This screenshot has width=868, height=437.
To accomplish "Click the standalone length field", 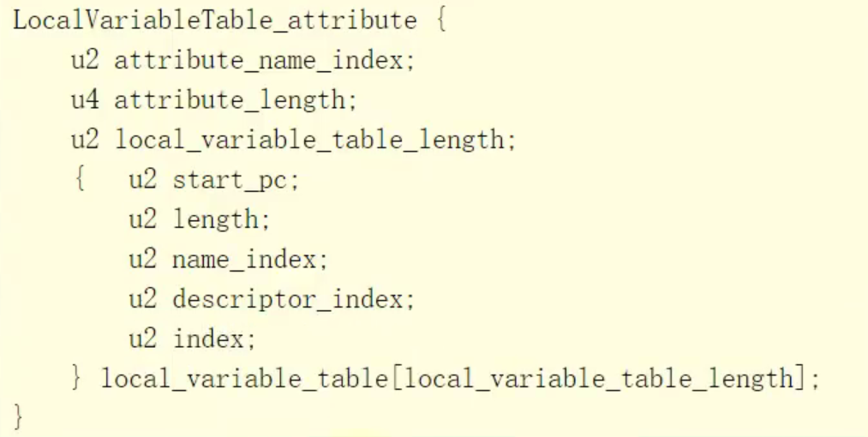I will (220, 219).
